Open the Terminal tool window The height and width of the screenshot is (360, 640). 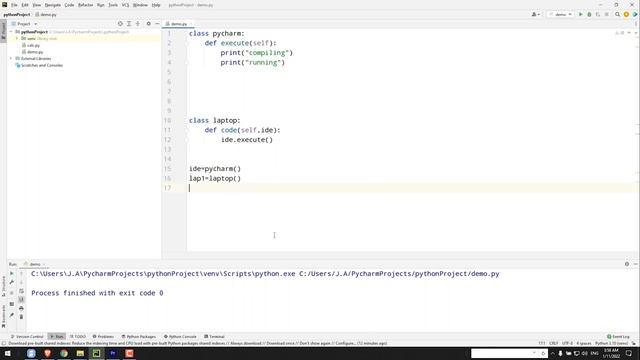(214, 337)
